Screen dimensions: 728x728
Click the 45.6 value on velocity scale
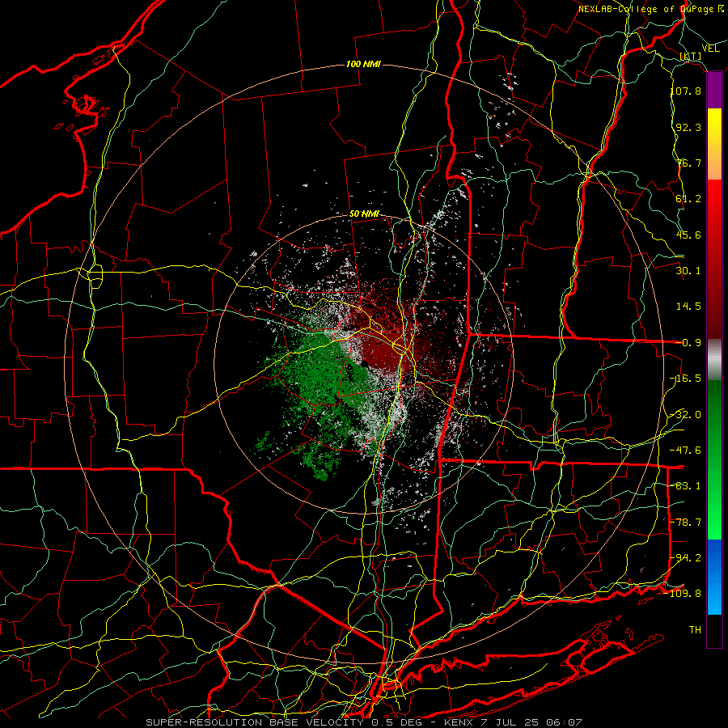click(x=688, y=235)
